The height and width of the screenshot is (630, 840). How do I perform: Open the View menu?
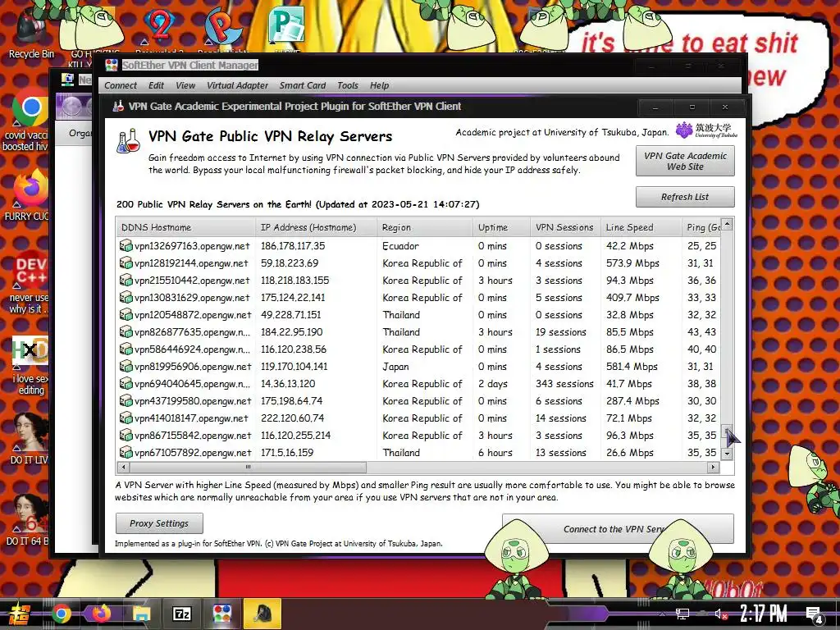click(x=185, y=85)
